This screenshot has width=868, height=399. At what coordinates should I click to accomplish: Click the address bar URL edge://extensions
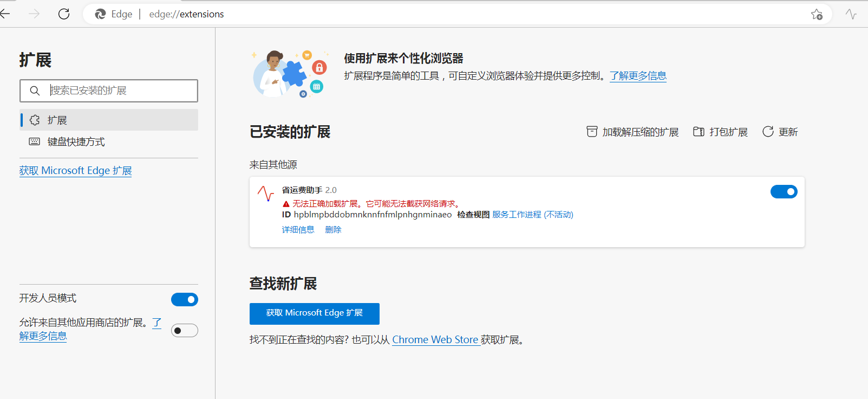pyautogui.click(x=186, y=14)
